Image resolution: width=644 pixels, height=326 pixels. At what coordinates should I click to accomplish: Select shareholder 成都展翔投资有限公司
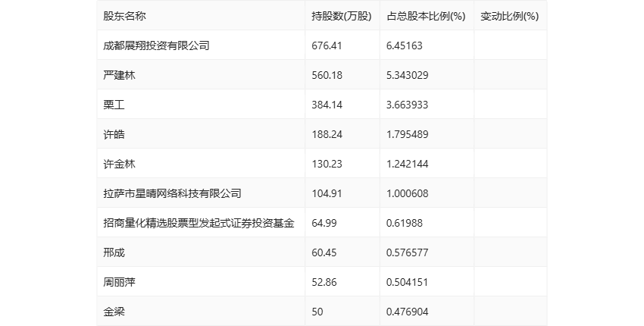[x=156, y=45]
